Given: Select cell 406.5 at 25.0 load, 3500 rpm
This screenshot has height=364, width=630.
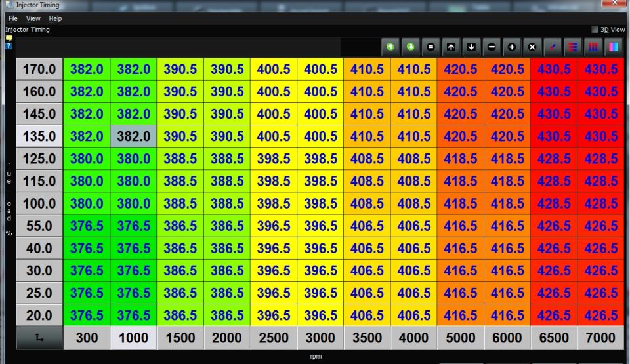Looking at the screenshot, I should click(x=367, y=293).
